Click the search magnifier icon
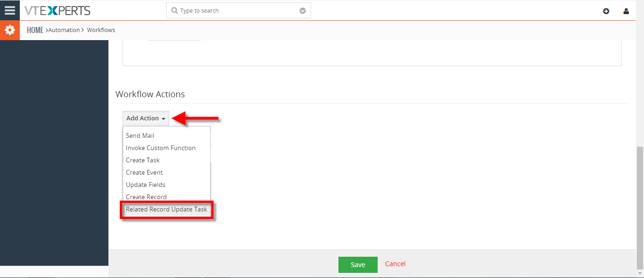 (174, 10)
